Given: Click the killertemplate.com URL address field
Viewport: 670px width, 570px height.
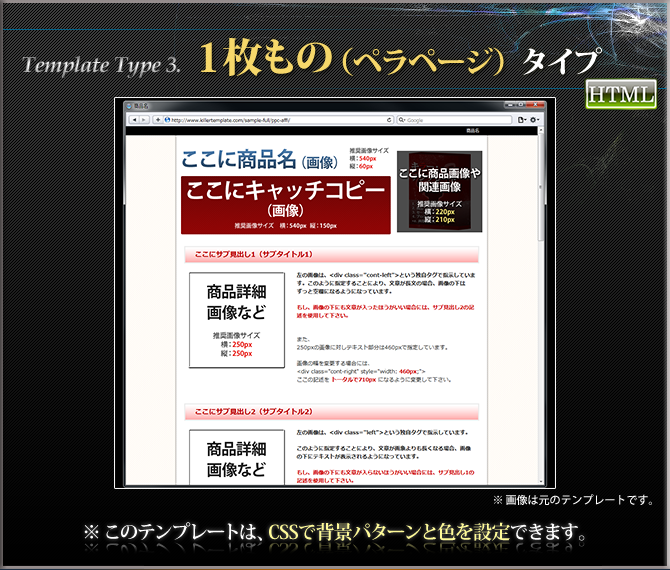Looking at the screenshot, I should pyautogui.click(x=270, y=120).
